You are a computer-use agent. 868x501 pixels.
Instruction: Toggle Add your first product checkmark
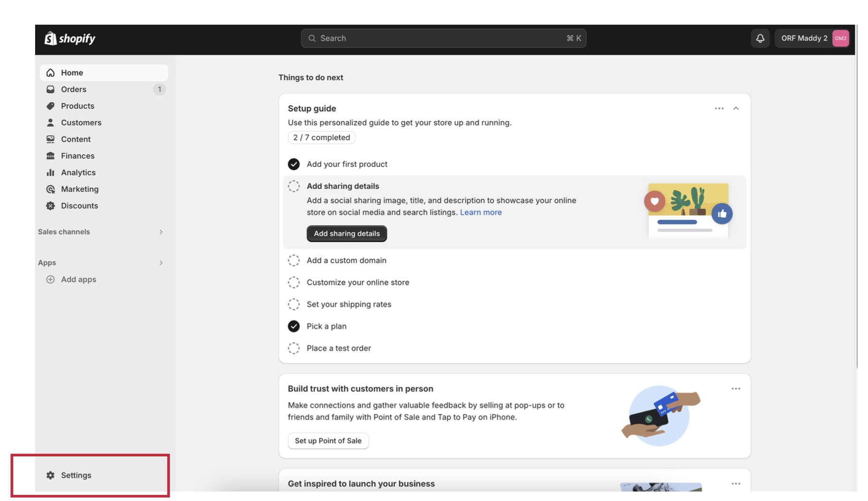tap(294, 164)
